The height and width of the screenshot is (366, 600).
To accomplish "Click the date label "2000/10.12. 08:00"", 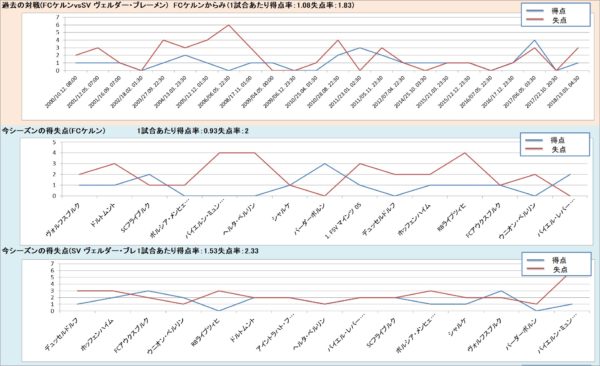I will click(x=61, y=92).
